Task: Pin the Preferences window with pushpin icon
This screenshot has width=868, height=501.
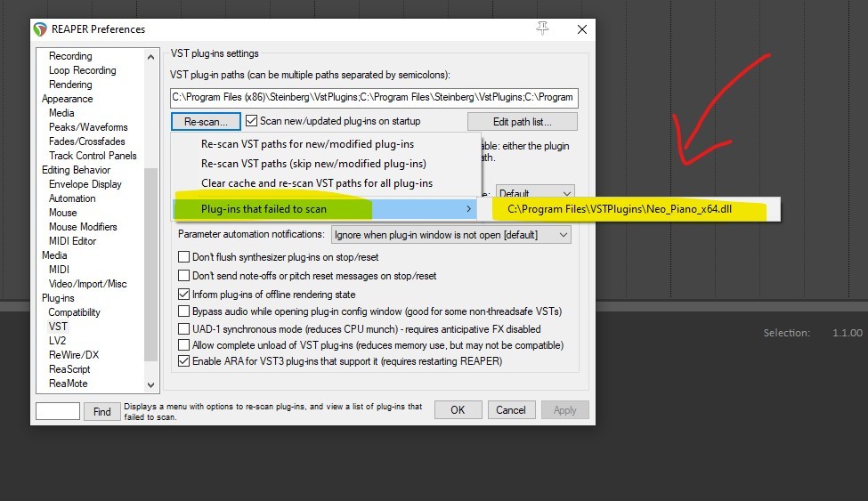Action: (x=542, y=28)
